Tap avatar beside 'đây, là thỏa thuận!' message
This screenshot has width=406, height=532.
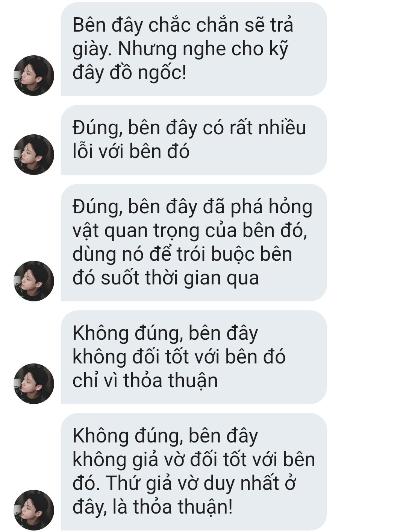coord(34,510)
